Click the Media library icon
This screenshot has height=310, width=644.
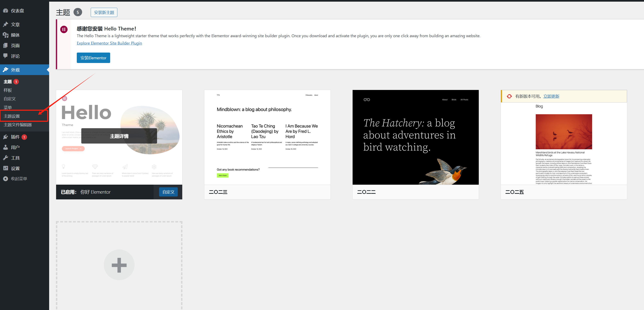[6, 35]
